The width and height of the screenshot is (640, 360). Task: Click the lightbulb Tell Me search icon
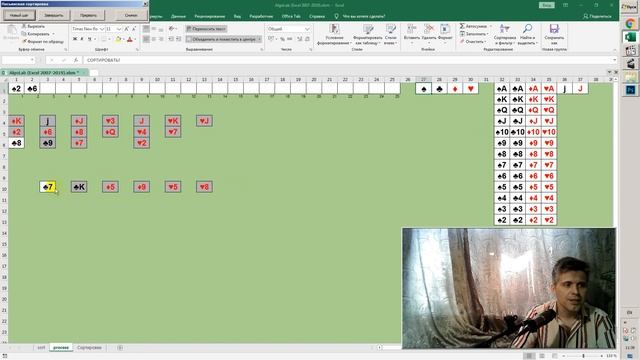click(x=336, y=16)
